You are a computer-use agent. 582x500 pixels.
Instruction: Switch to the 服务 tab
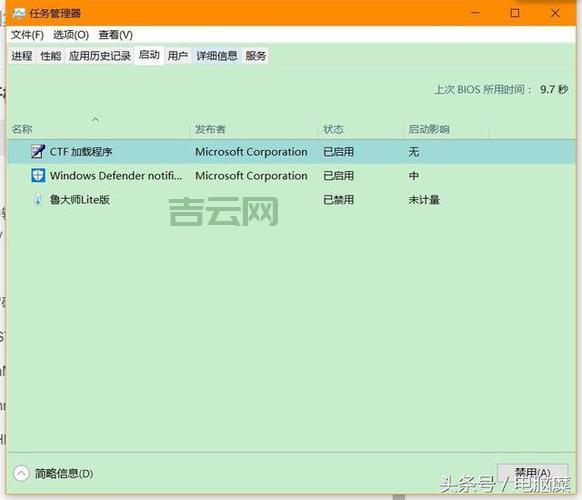[256, 56]
